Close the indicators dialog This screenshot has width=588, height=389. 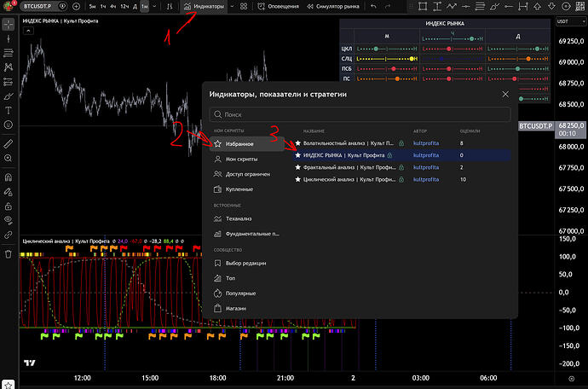coord(505,94)
